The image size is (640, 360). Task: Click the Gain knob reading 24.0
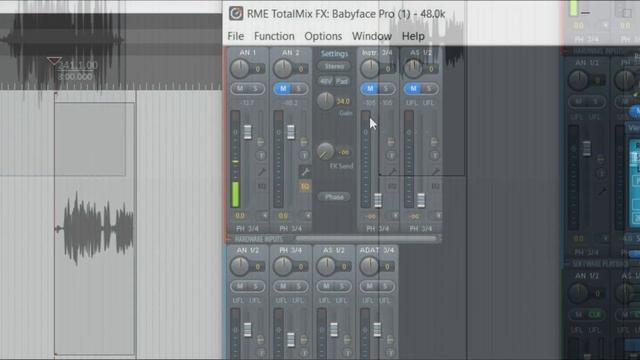point(325,100)
